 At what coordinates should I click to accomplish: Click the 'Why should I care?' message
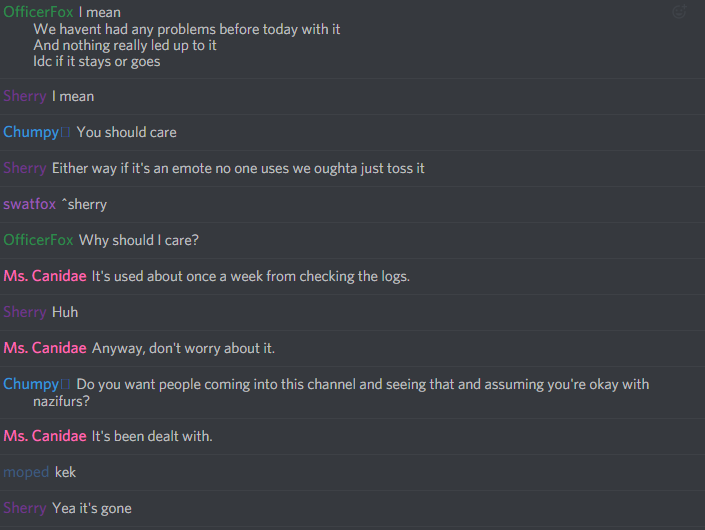coord(139,240)
